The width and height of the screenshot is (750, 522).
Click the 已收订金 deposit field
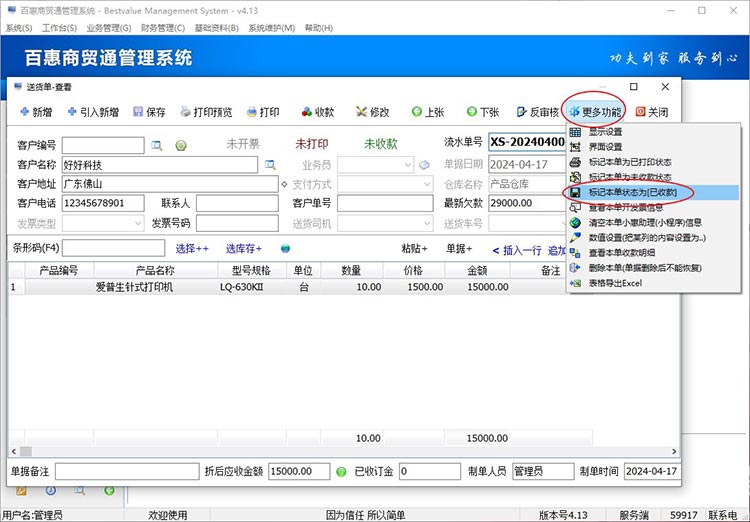(430, 471)
